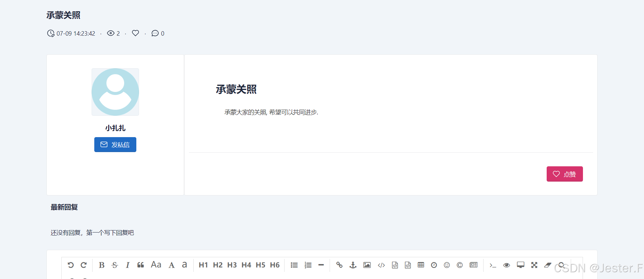This screenshot has width=644, height=279.
Task: Insert heading H2
Action: point(218,265)
